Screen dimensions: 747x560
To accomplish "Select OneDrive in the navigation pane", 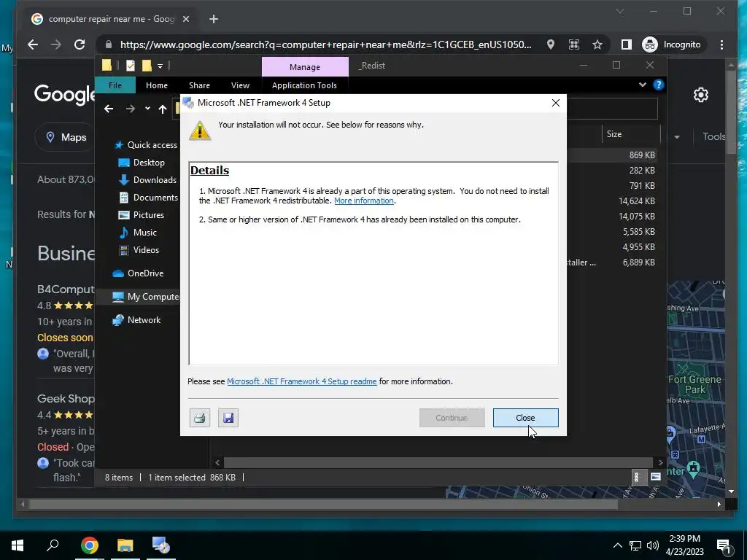I will (138, 273).
